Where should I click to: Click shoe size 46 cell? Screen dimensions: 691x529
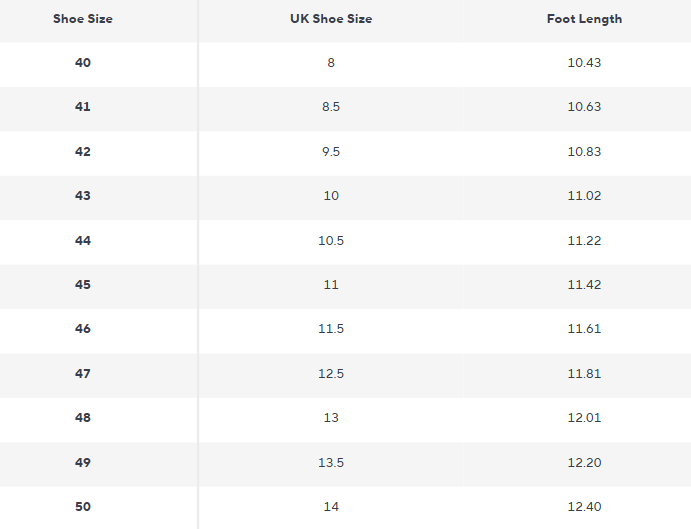[x=83, y=329]
